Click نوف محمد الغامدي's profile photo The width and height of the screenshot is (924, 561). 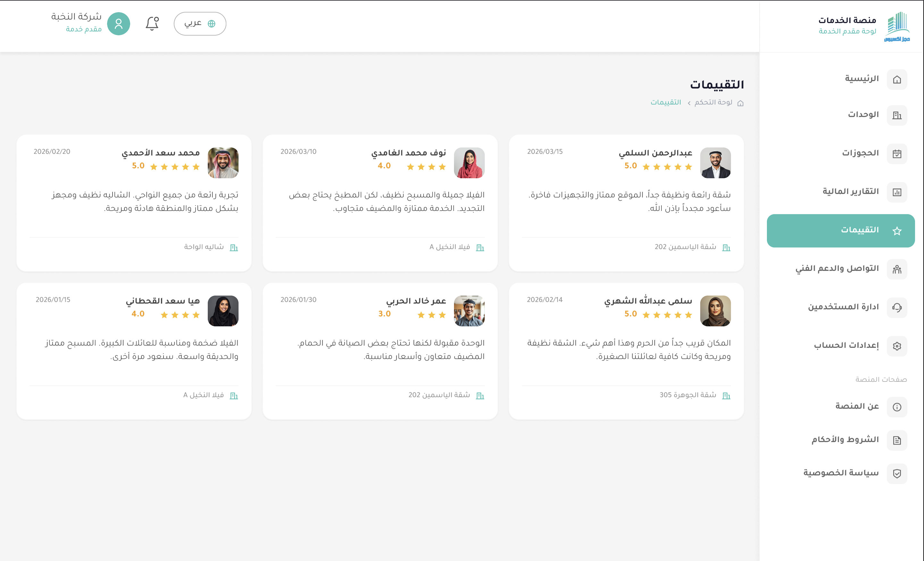coord(469,163)
